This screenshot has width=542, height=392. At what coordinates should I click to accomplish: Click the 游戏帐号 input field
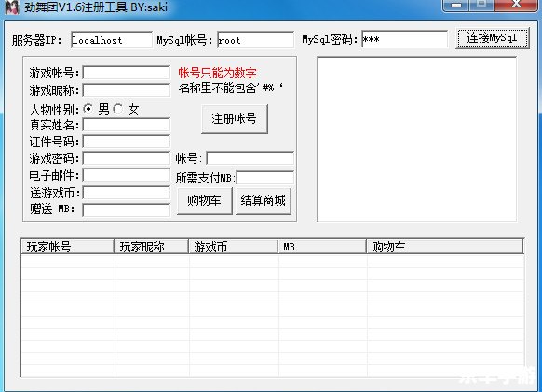(x=126, y=73)
